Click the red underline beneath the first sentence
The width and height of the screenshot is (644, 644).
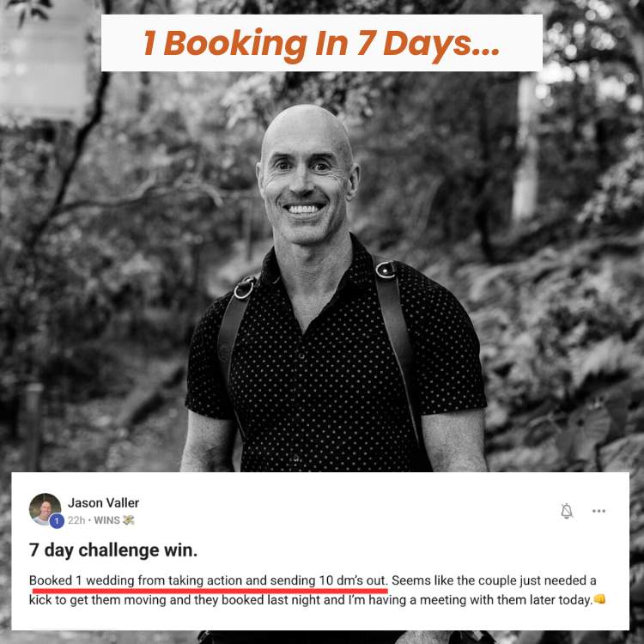(210, 591)
